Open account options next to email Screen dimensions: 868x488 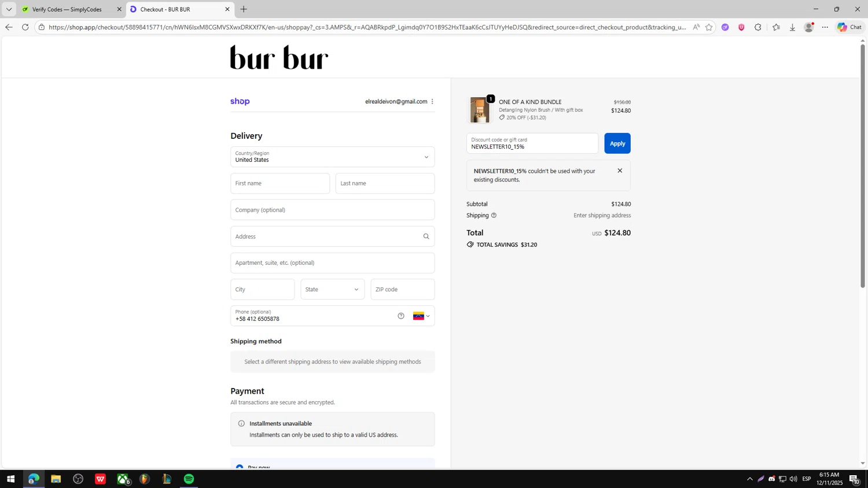(x=432, y=101)
